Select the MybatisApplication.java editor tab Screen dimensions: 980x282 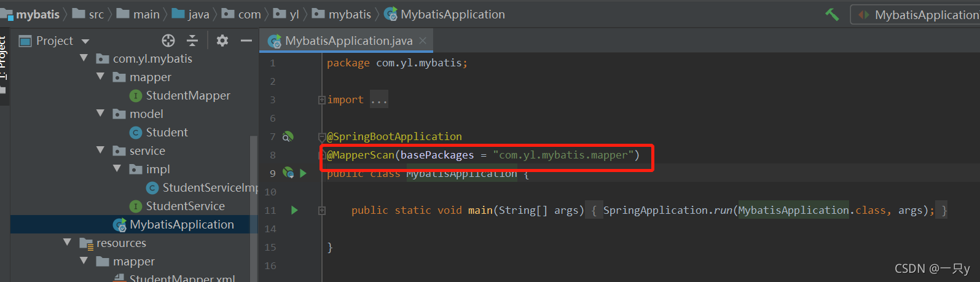tap(347, 41)
